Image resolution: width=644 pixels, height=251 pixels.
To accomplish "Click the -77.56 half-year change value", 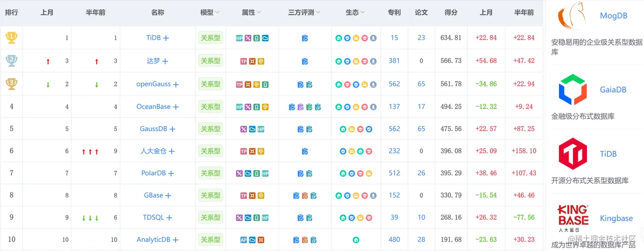I will click(524, 217).
